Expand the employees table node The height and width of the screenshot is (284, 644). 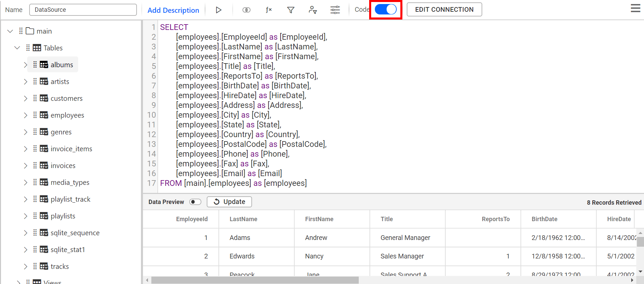click(x=26, y=115)
